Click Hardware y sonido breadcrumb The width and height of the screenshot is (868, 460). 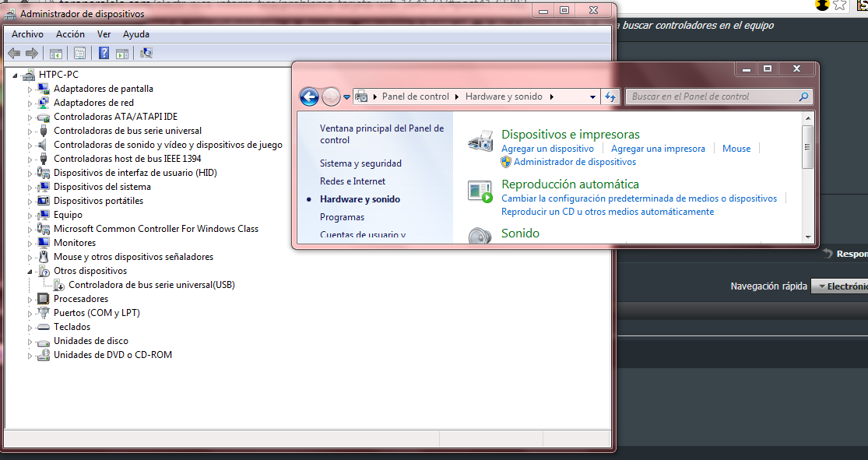click(x=504, y=97)
